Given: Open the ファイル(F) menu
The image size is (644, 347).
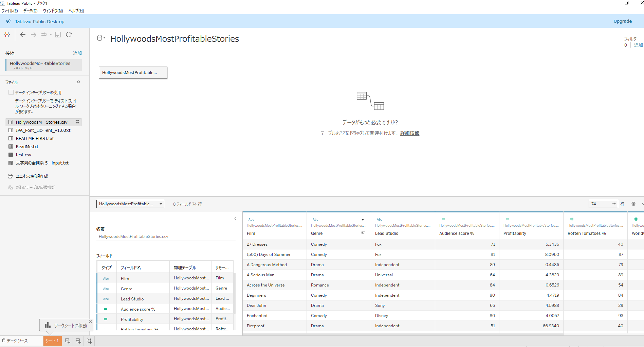Looking at the screenshot, I should 10,11.
